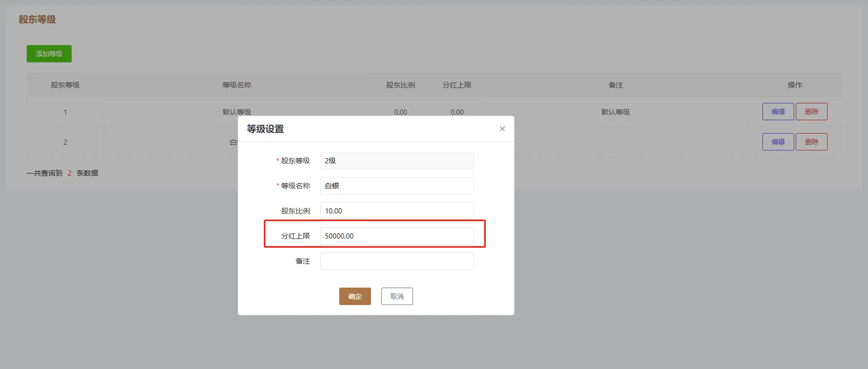Image resolution: width=868 pixels, height=369 pixels.
Task: Click the empty 备注 input field
Action: [397, 261]
